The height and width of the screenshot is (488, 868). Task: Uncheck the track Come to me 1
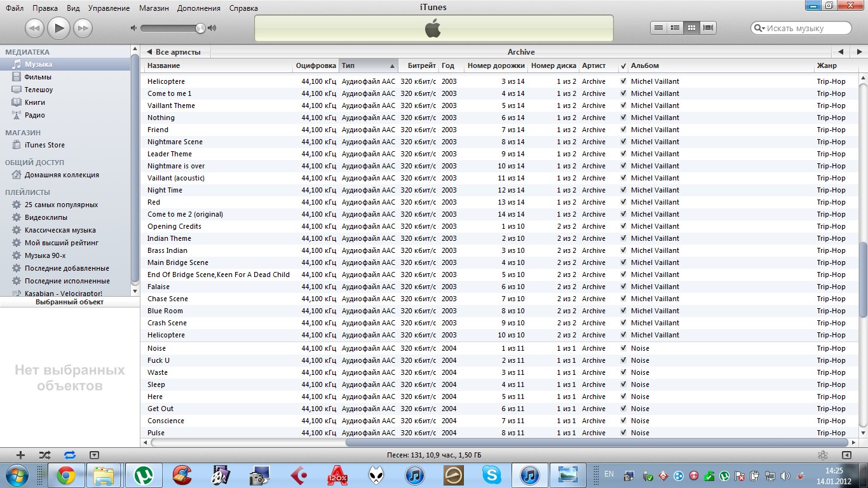click(623, 93)
